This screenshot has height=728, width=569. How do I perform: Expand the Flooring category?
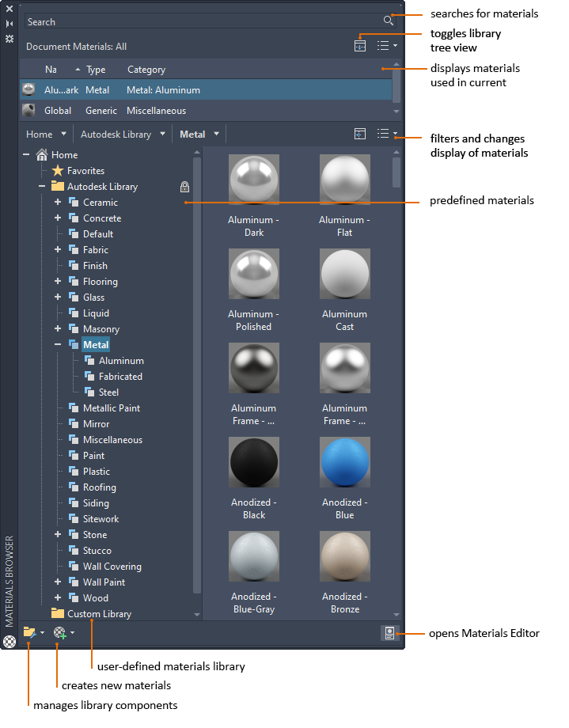pyautogui.click(x=58, y=281)
